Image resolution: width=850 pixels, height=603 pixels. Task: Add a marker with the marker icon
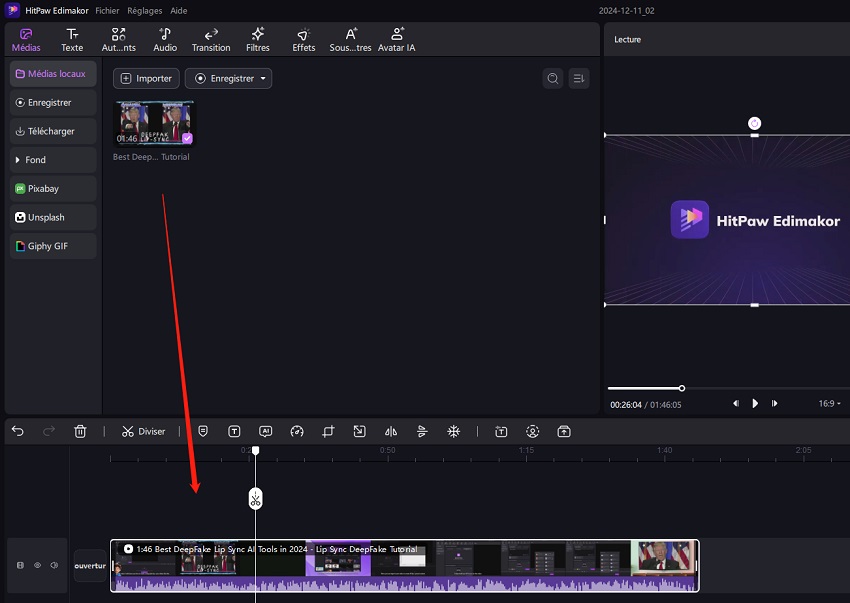pyautogui.click(x=203, y=432)
